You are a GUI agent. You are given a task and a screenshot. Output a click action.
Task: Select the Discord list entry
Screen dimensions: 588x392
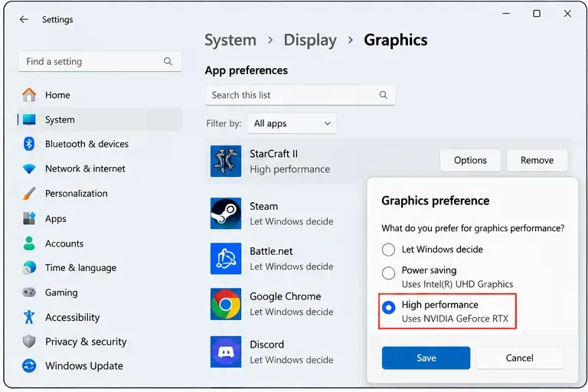click(286, 352)
